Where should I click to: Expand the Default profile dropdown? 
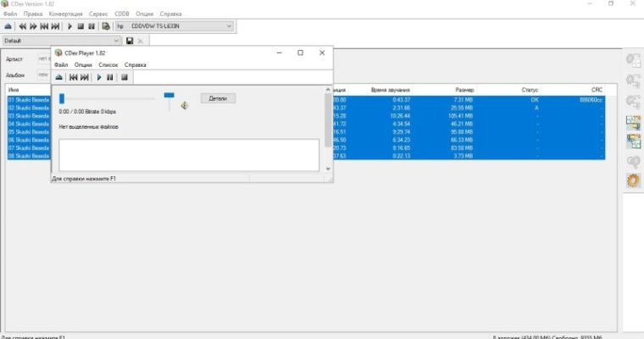tap(117, 41)
